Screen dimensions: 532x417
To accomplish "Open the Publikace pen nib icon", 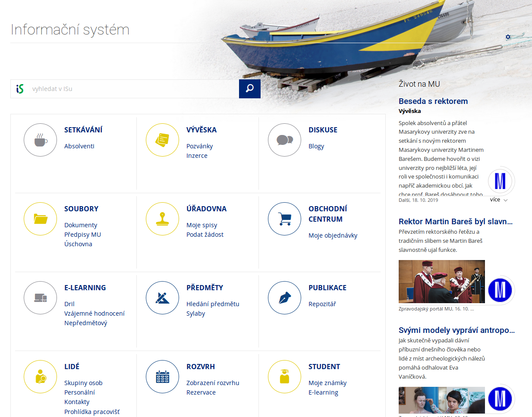I will coord(284,298).
